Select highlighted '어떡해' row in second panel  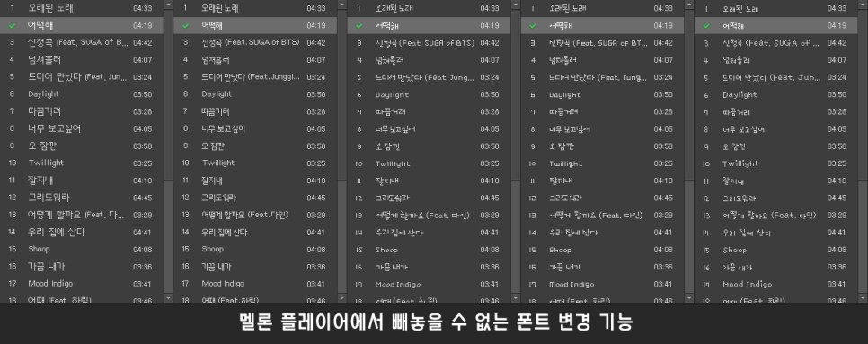point(255,25)
